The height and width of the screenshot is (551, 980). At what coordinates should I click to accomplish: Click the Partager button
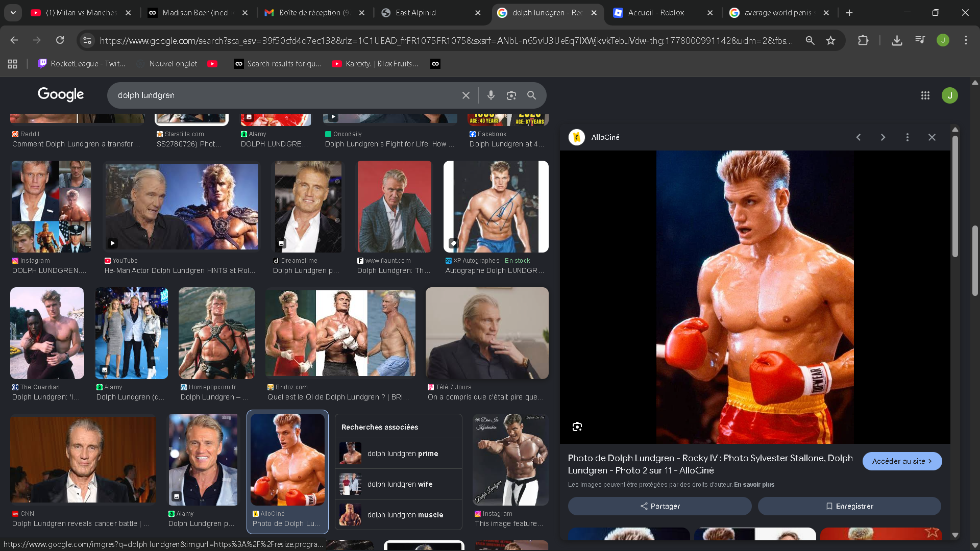click(x=660, y=506)
